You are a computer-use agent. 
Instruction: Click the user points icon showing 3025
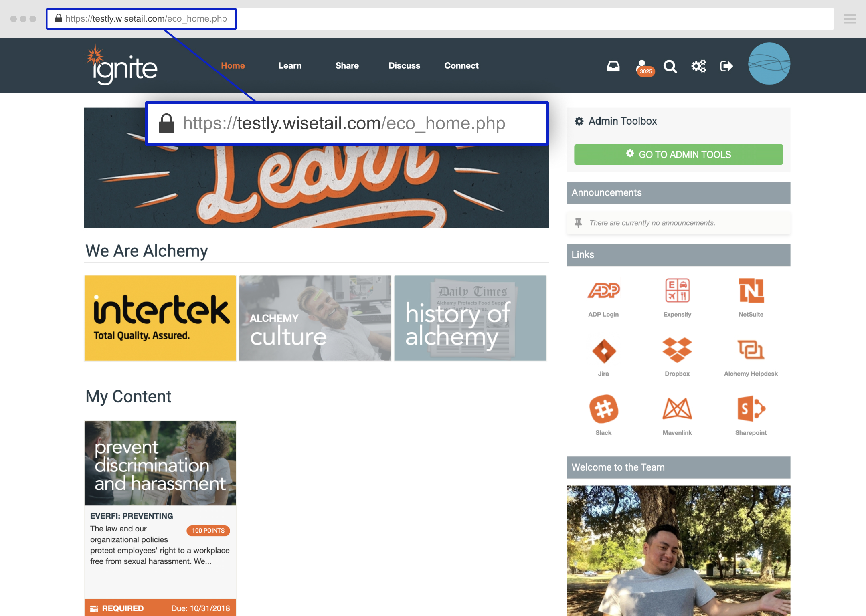[x=643, y=67]
